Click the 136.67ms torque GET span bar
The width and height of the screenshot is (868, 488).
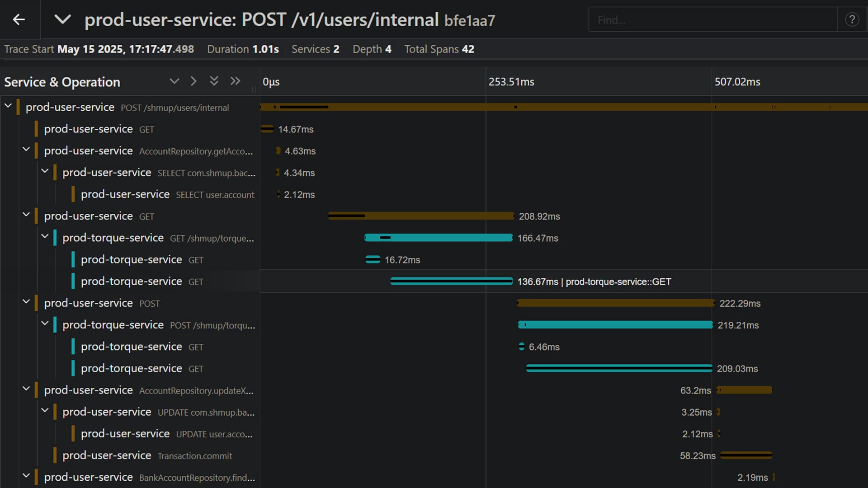pos(451,282)
